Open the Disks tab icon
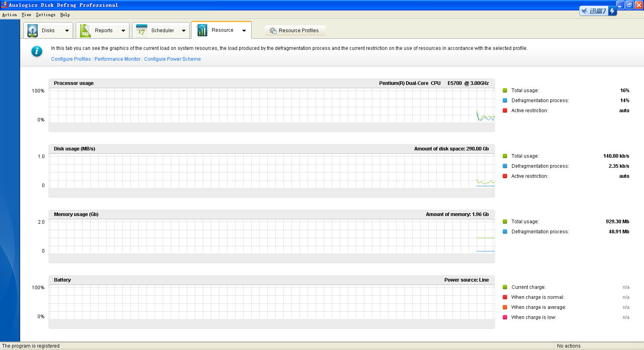Image resolution: width=644 pixels, height=350 pixels. coord(33,31)
